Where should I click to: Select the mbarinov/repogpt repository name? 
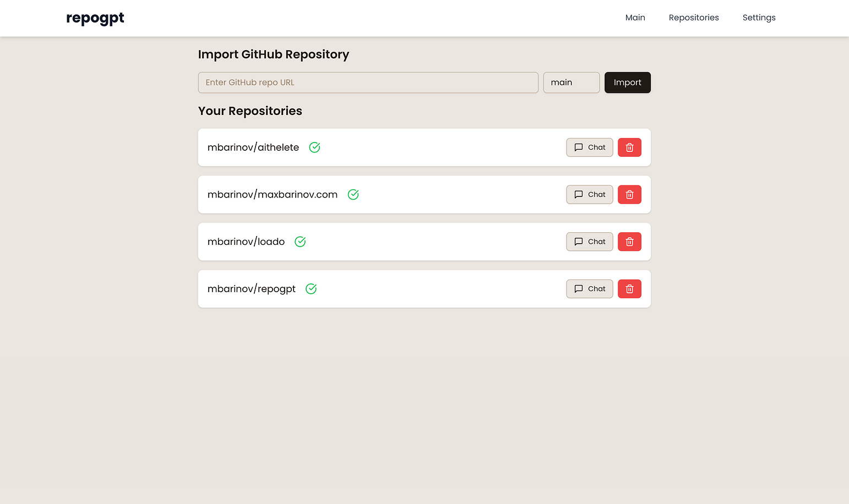click(252, 289)
